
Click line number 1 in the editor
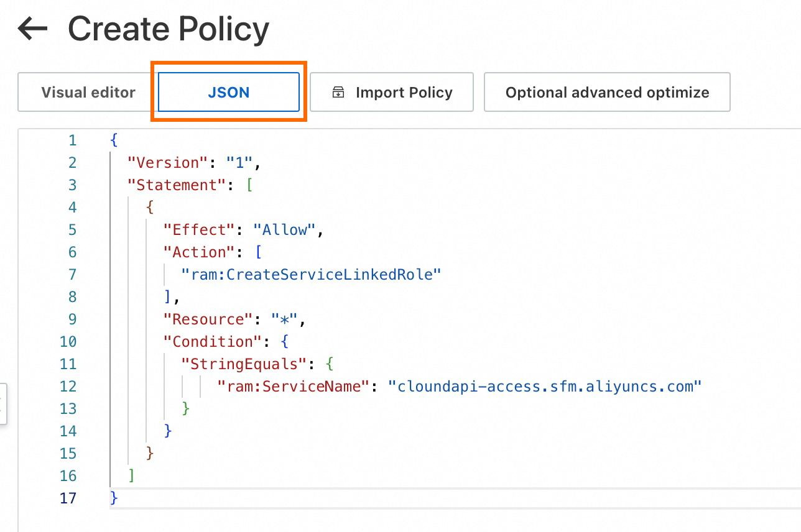click(73, 140)
